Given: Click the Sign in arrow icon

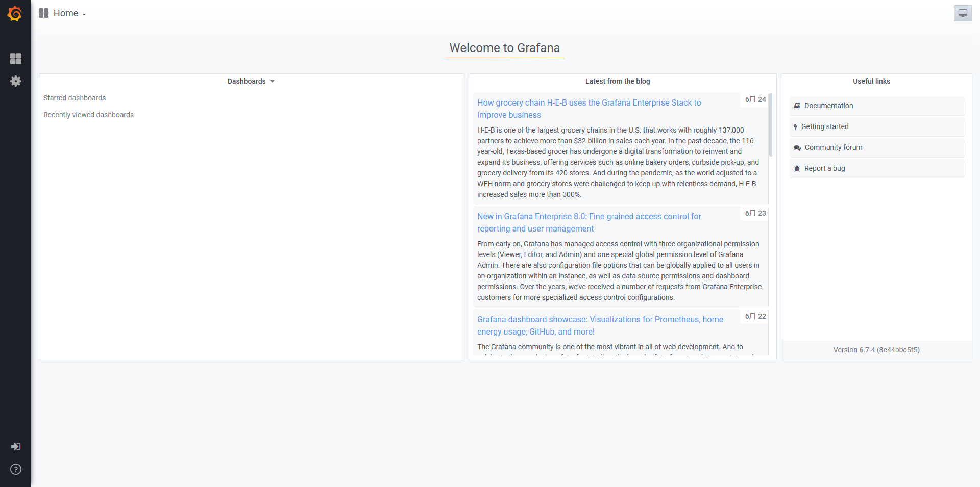Looking at the screenshot, I should tap(16, 447).
